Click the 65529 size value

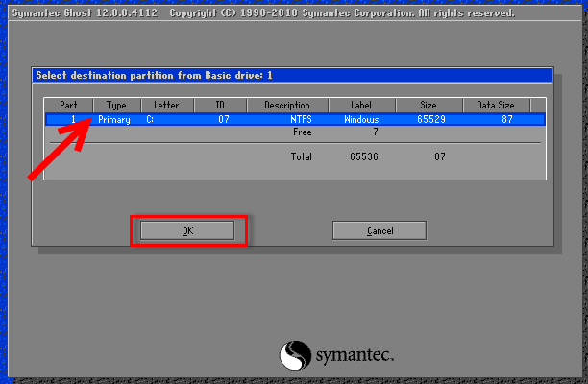(431, 119)
